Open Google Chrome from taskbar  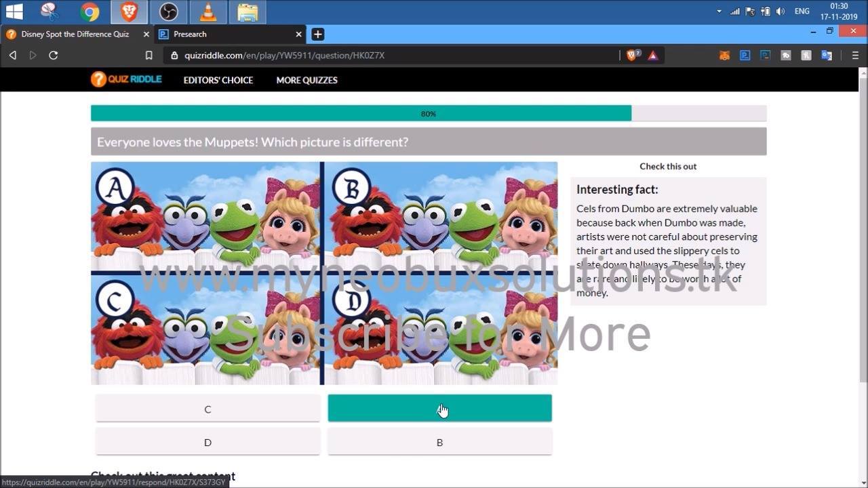(90, 12)
